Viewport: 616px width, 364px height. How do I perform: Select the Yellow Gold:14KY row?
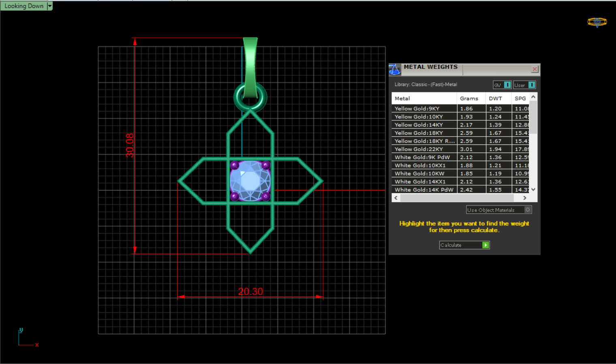pyautogui.click(x=419, y=125)
